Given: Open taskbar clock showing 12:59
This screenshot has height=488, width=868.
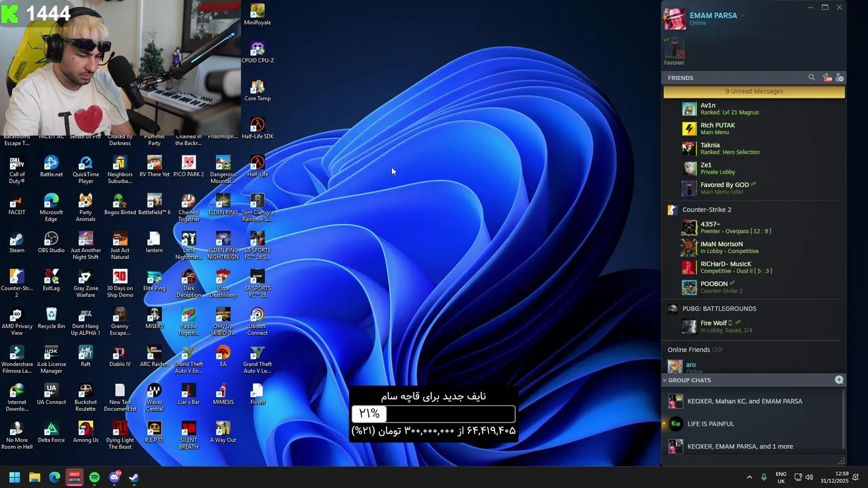Looking at the screenshot, I should 835,477.
